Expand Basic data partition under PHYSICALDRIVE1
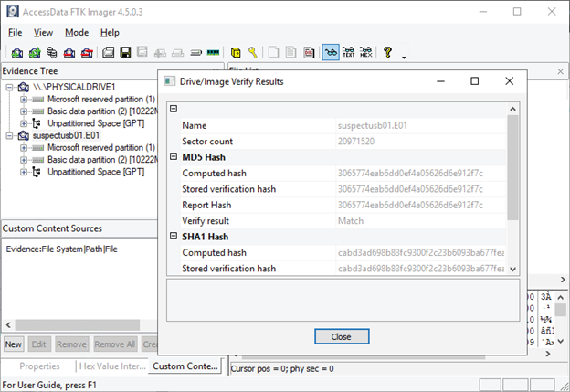570x392 pixels. tap(23, 111)
